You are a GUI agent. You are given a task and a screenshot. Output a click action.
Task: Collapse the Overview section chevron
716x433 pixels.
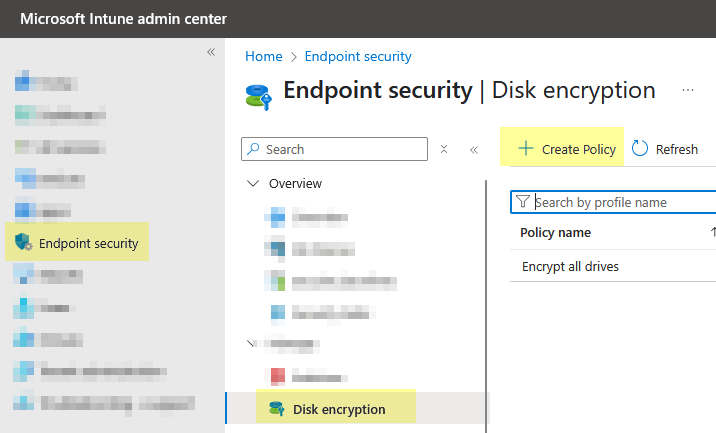253,183
